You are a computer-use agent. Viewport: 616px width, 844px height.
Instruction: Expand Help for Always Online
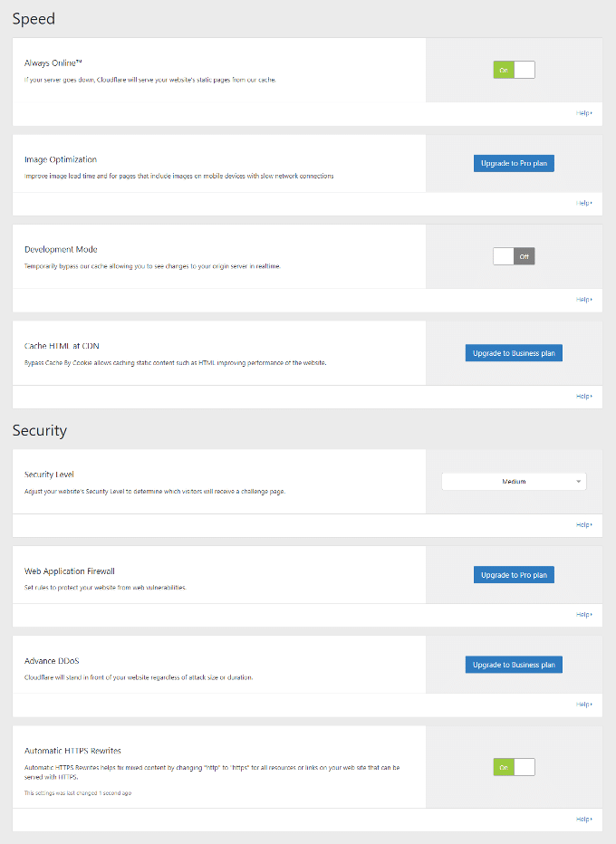(x=583, y=113)
